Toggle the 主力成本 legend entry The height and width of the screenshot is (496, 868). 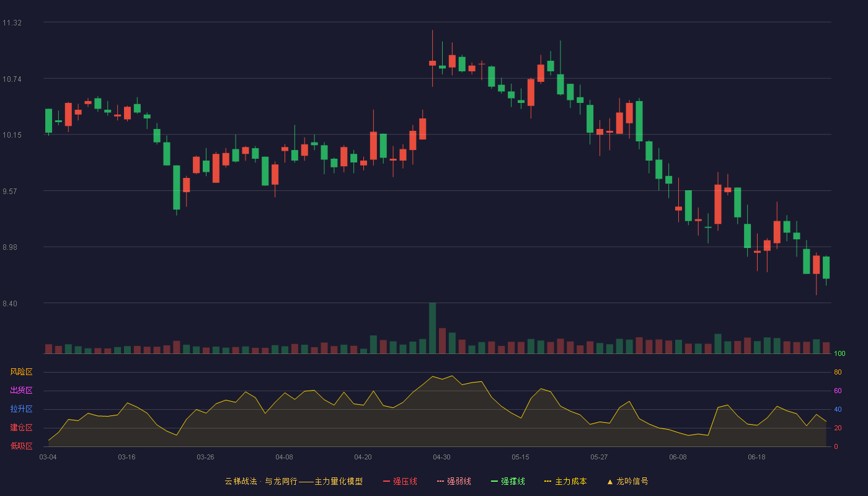pyautogui.click(x=565, y=481)
